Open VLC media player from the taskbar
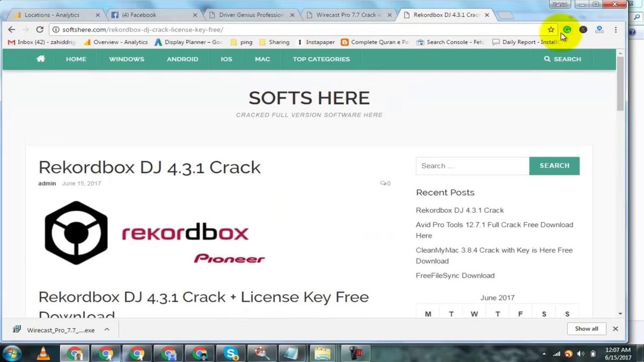 pyautogui.click(x=43, y=353)
